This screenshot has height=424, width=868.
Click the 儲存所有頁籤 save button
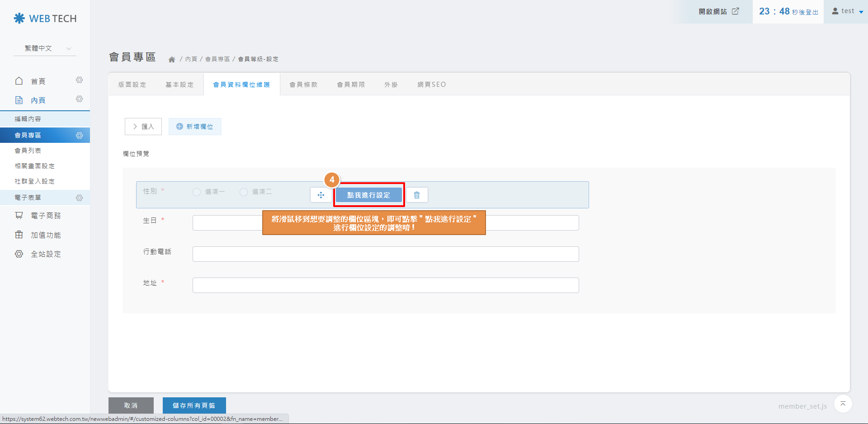(194, 405)
